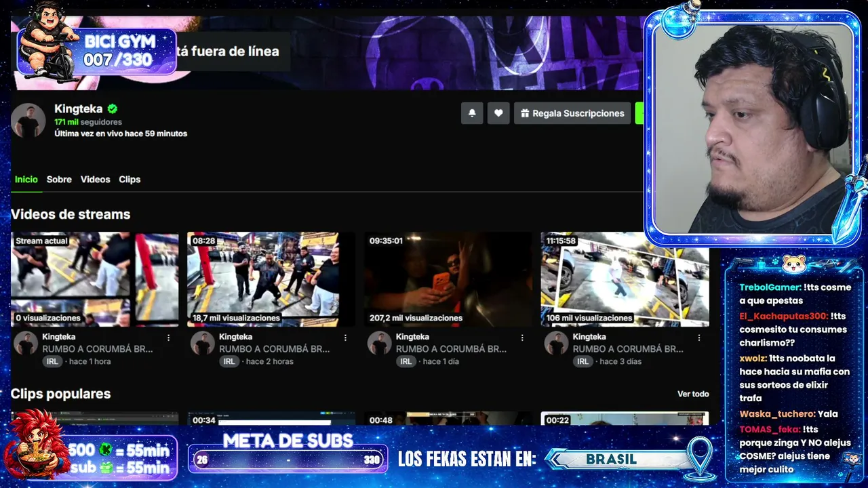Select the Clips tab
This screenshot has width=868, height=488.
tap(130, 180)
